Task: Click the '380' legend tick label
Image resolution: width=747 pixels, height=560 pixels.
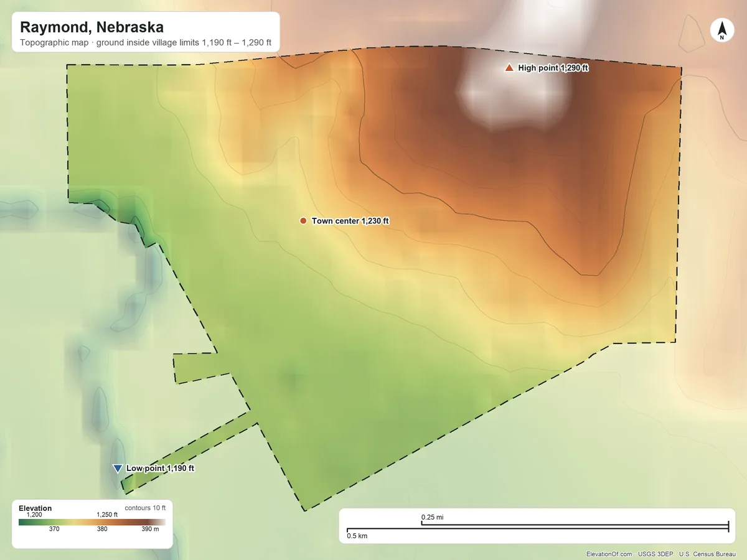Action: pyautogui.click(x=102, y=530)
